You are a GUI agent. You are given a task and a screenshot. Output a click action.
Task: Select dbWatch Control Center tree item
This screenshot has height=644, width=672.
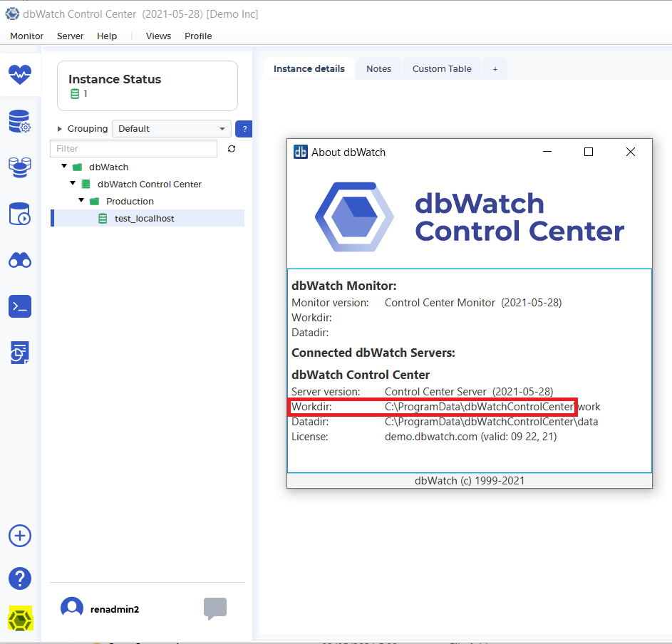click(x=150, y=185)
